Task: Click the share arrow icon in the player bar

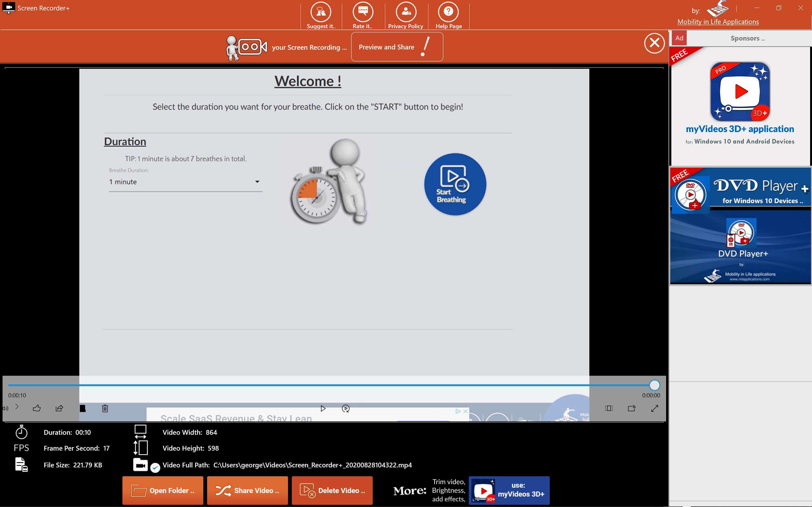Action: click(59, 408)
